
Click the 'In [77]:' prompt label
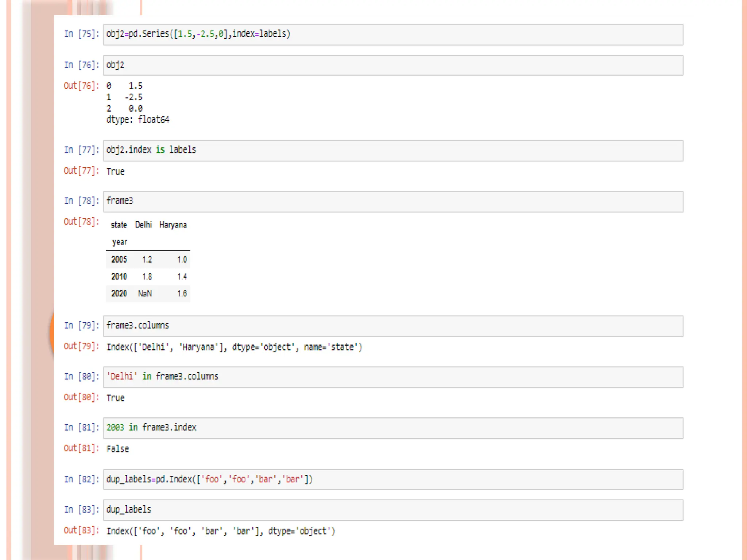[82, 150]
